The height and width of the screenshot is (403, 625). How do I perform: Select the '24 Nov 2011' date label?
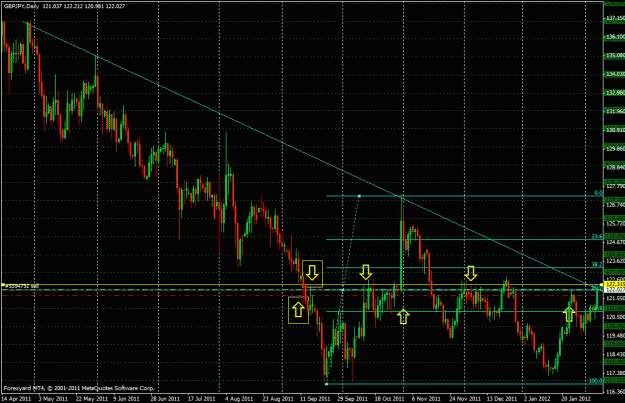pyautogui.click(x=465, y=399)
